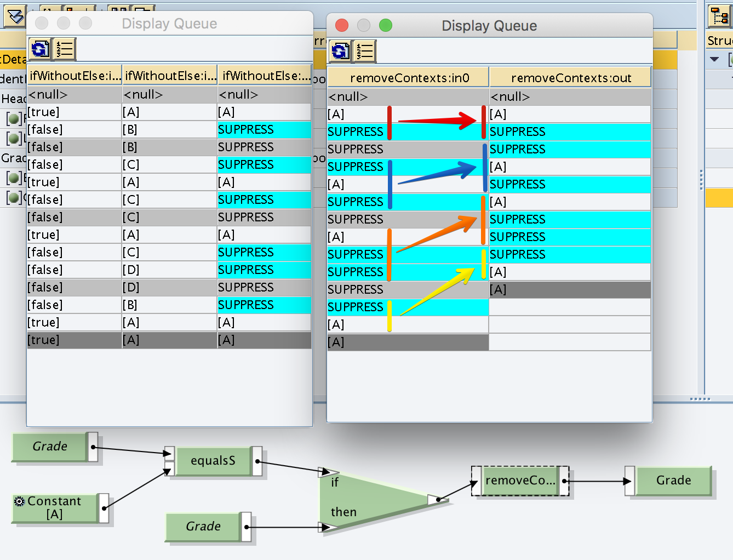The image size is (733, 560).
Task: Click the gear icon on the Constant [A] node
Action: tap(19, 501)
